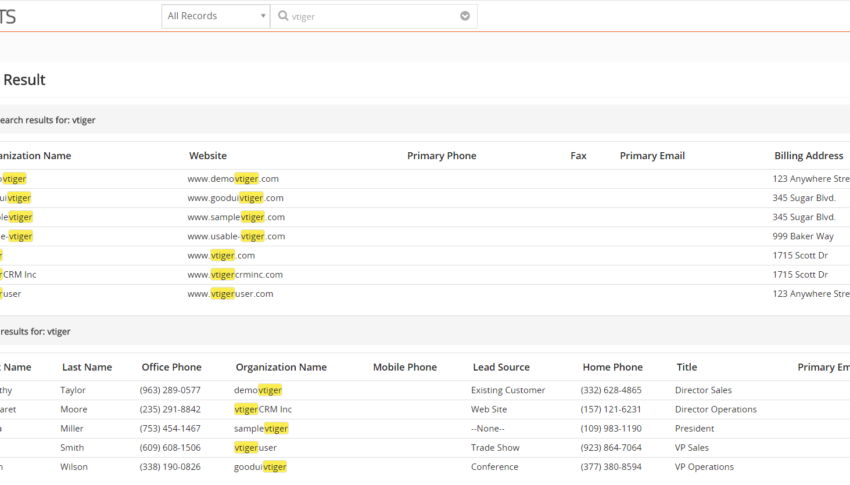The width and height of the screenshot is (850, 485).
Task: Click the Primary Phone column header in organizations
Action: pos(442,156)
